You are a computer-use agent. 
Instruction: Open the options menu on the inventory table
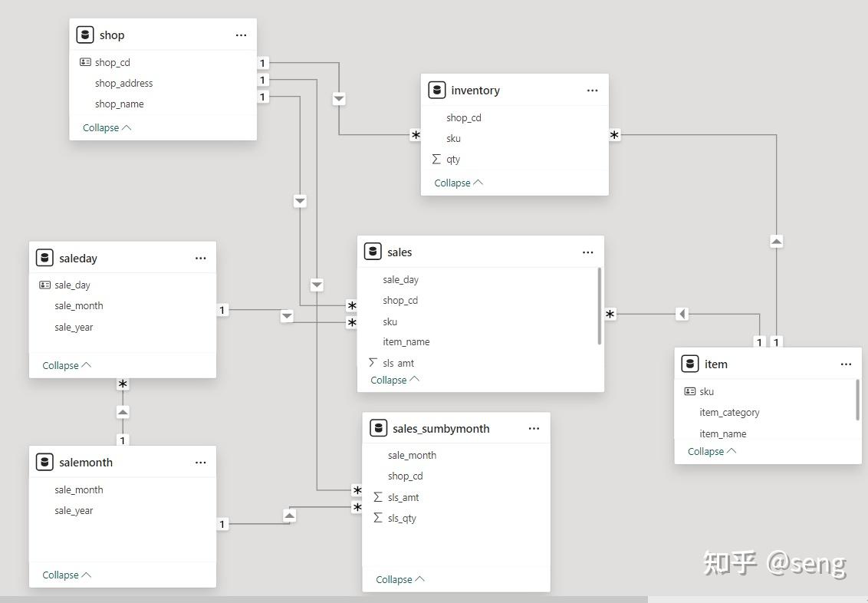(x=592, y=90)
